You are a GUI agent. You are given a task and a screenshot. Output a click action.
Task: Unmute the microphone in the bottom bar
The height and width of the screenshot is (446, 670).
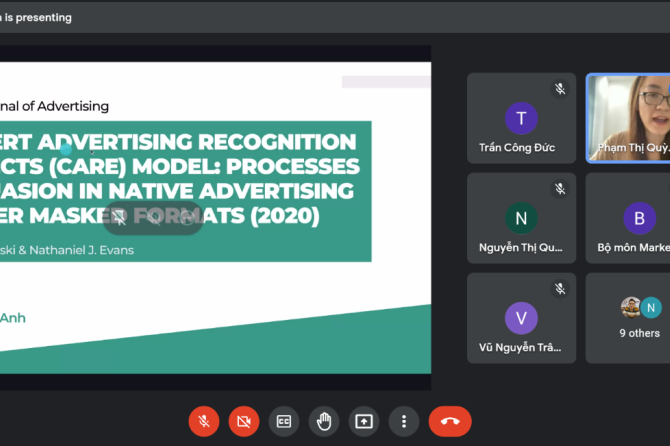pos(204,421)
